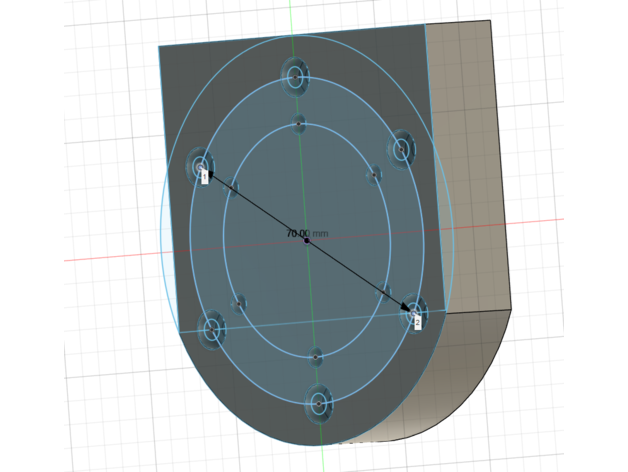628x472 pixels.
Task: Select the upper-right bolt hole circle
Action: [x=401, y=149]
